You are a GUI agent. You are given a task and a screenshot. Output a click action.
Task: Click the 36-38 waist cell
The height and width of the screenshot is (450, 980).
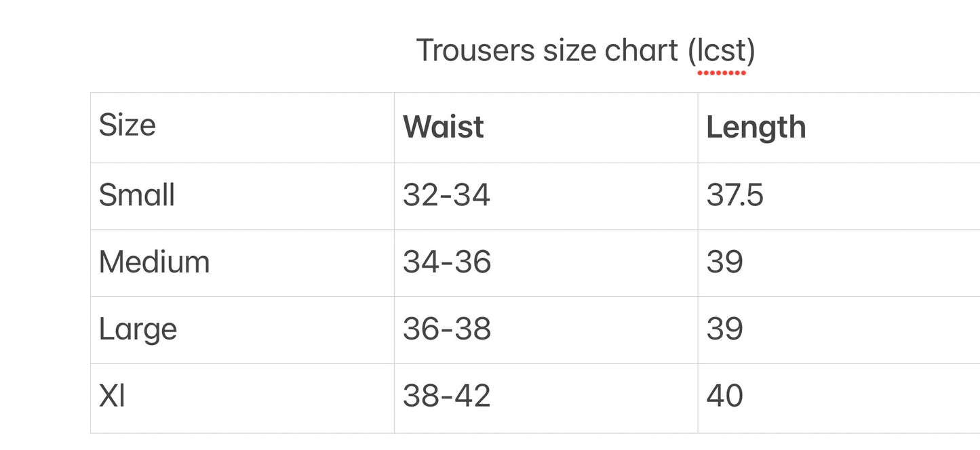point(446,329)
